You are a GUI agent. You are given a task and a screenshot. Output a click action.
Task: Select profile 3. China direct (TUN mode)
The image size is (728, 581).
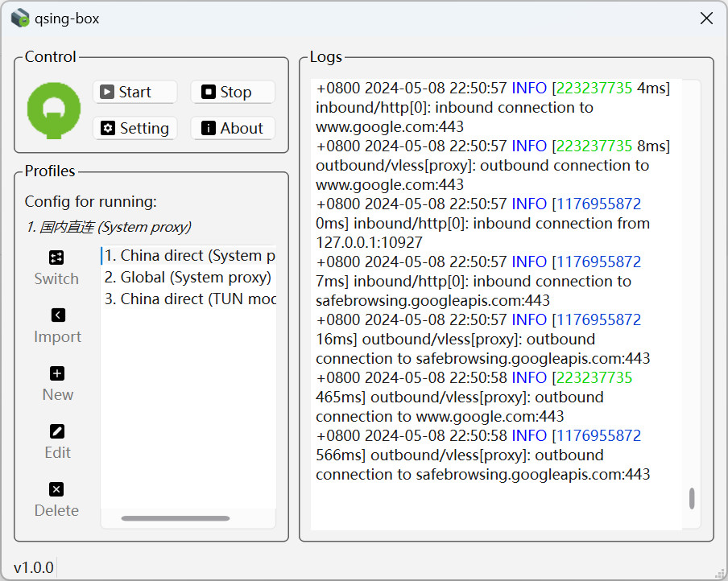click(189, 299)
